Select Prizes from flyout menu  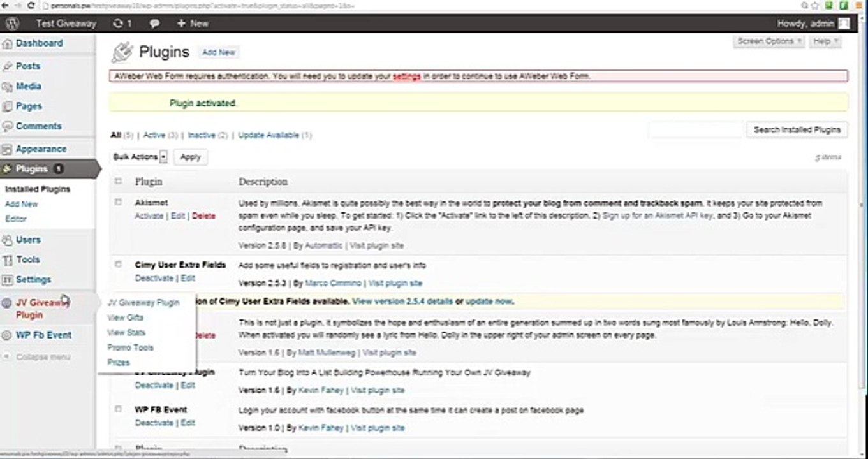pos(119,363)
